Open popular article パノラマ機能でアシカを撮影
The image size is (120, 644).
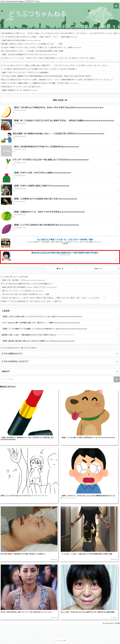(x=44, y=329)
